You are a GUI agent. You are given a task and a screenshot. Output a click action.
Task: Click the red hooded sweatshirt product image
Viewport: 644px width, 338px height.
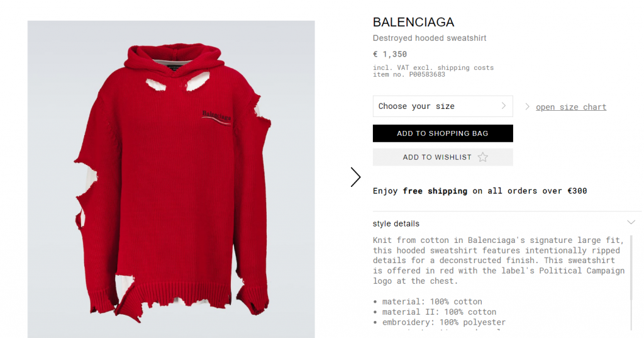coord(171,179)
